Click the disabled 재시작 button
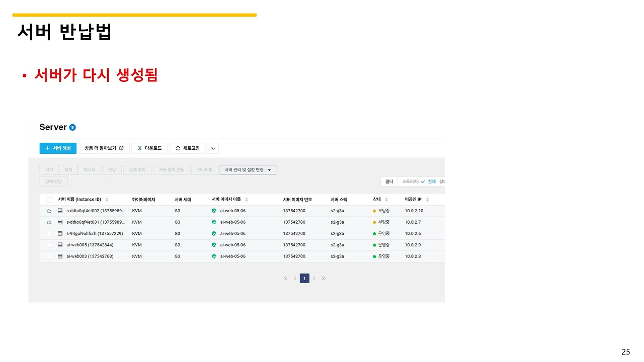Screen dimensions: 644x362 [90, 170]
